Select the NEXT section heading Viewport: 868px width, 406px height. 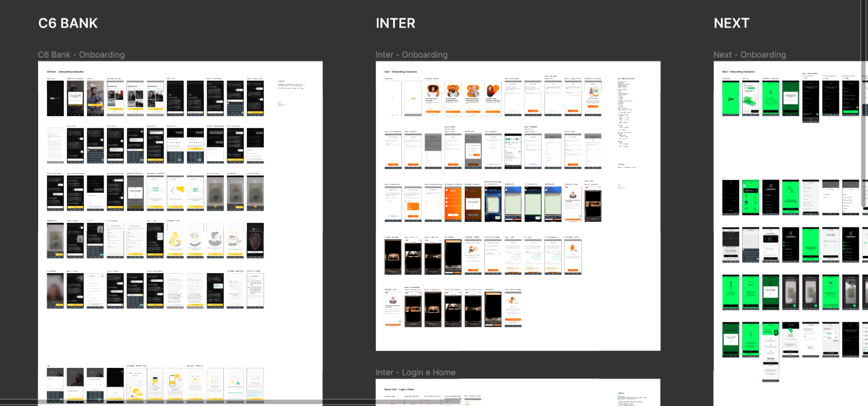tap(732, 23)
